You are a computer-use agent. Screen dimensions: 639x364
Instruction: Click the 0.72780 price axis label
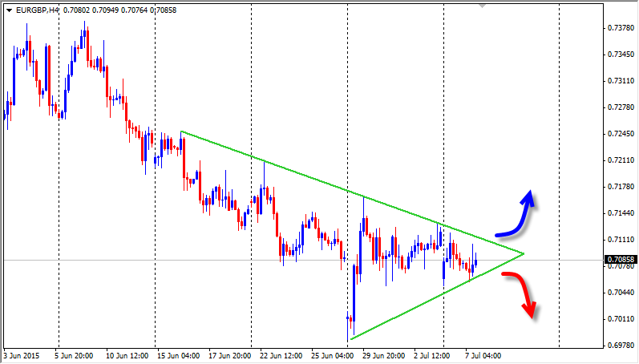point(621,107)
